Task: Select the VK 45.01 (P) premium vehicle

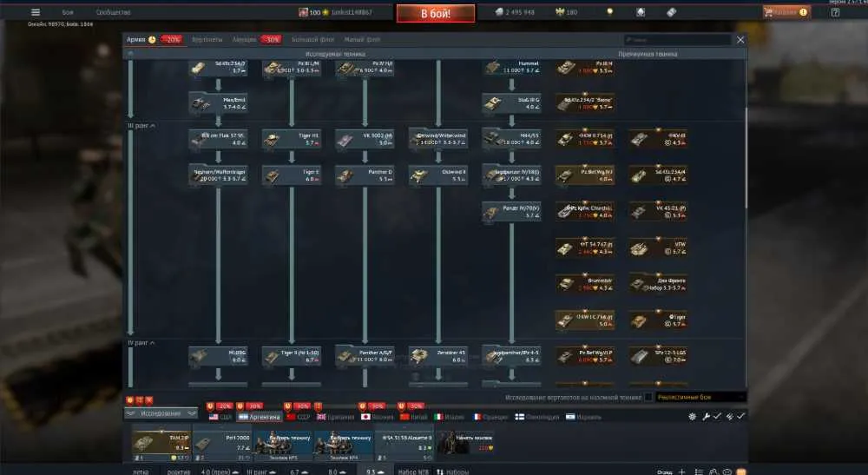Action: click(x=658, y=212)
